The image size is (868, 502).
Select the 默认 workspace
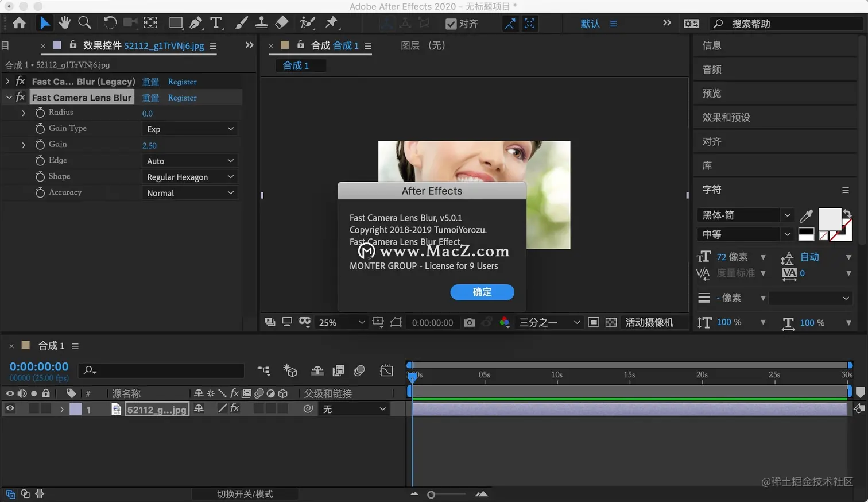[x=590, y=24]
